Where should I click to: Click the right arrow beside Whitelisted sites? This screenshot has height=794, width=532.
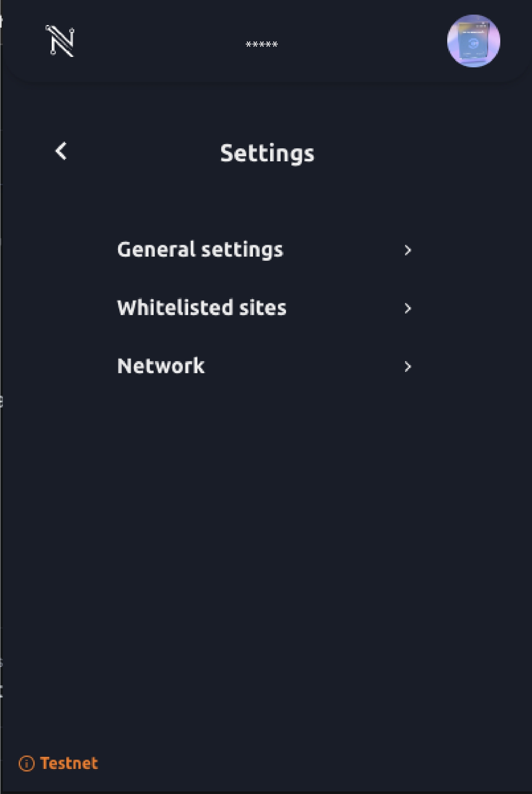pos(408,309)
